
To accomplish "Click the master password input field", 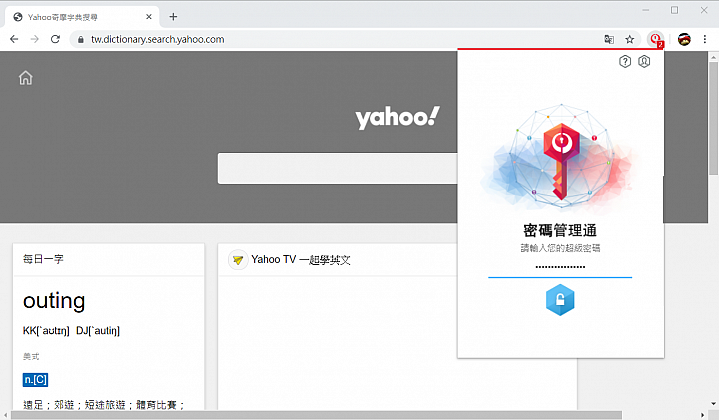I will [x=560, y=267].
